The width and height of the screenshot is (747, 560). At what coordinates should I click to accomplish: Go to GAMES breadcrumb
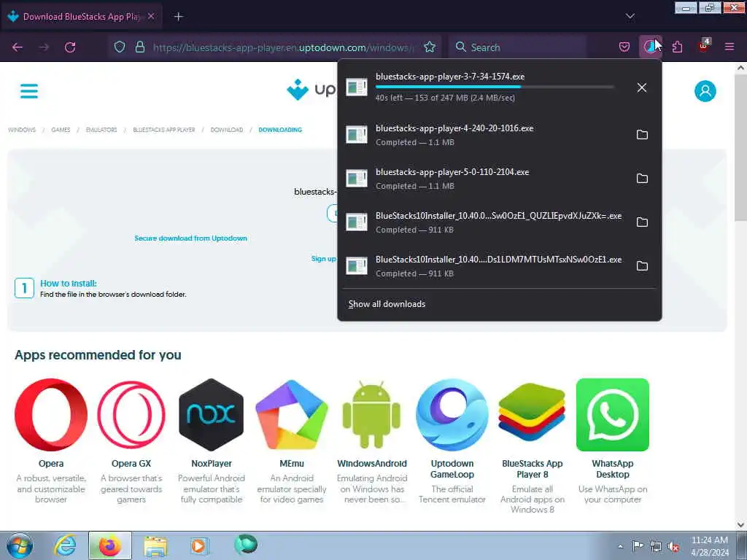(x=61, y=130)
